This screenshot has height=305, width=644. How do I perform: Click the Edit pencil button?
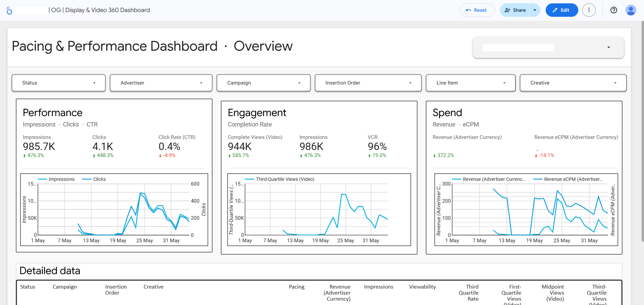(x=561, y=10)
